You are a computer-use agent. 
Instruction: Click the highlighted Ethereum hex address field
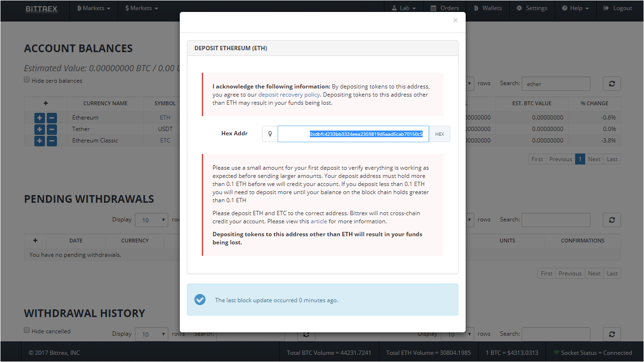[x=353, y=134]
